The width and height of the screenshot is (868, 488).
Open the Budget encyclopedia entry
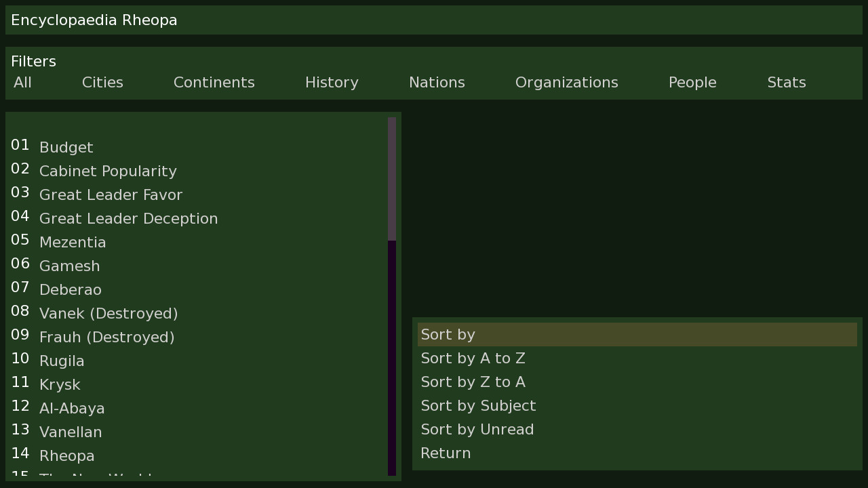point(66,147)
